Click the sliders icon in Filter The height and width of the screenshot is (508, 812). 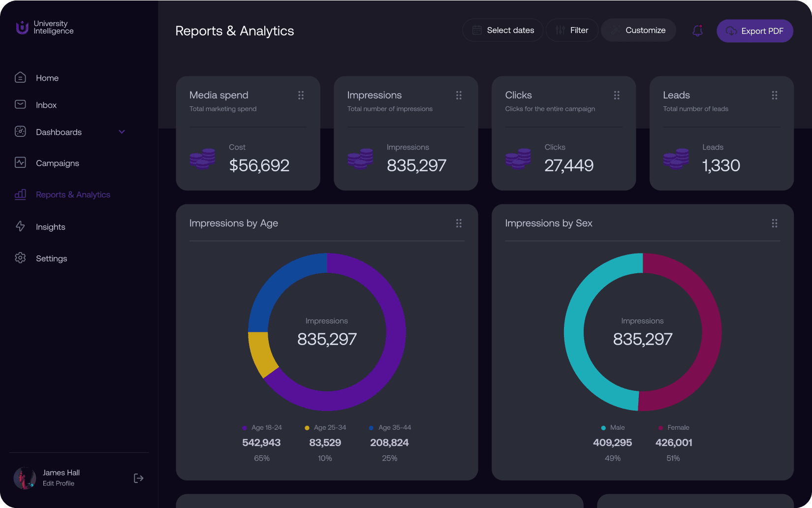point(560,30)
